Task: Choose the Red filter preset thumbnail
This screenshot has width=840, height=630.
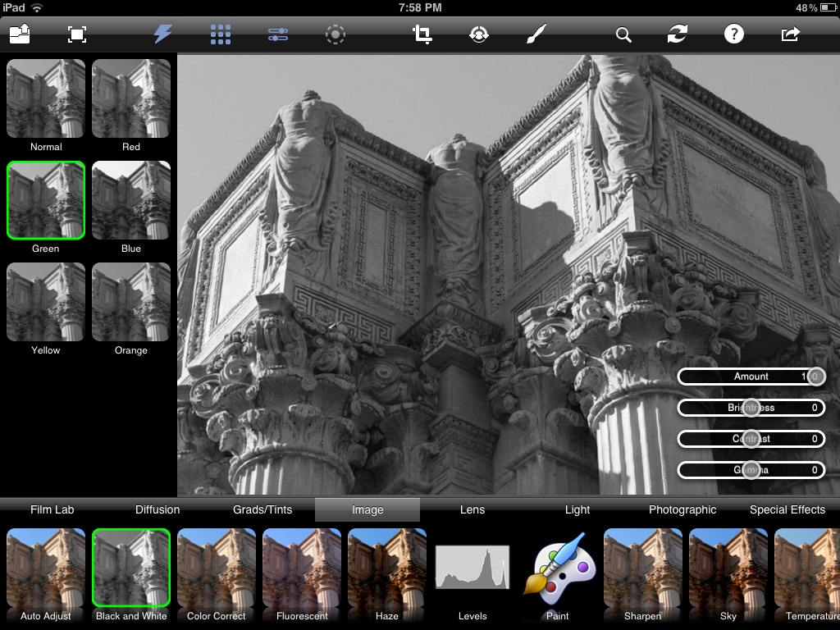Action: [x=131, y=98]
